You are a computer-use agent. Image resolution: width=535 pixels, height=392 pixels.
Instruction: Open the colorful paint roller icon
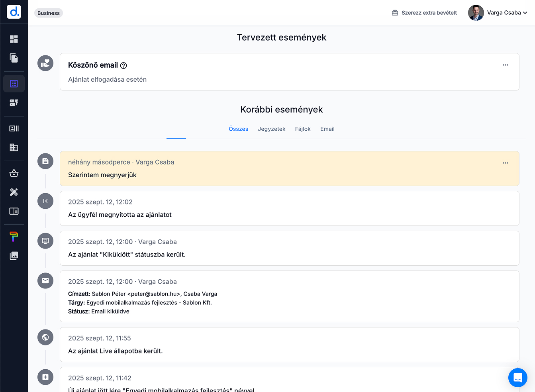click(14, 237)
